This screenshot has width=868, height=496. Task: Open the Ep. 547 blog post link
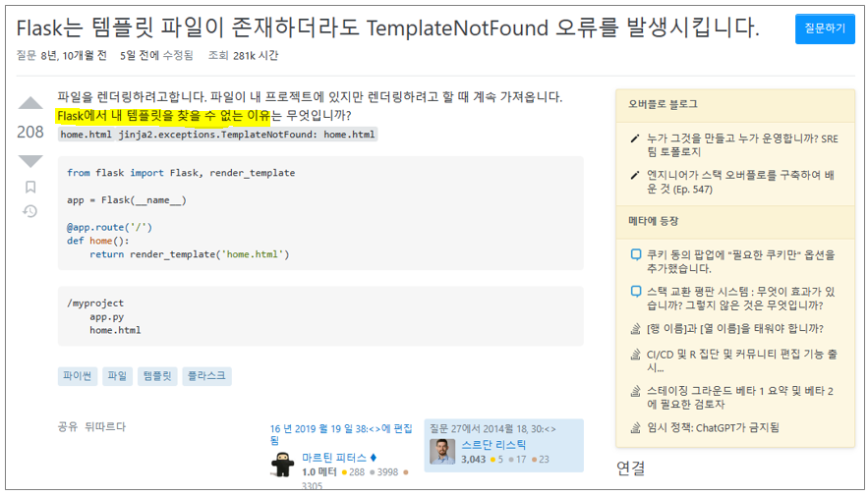pos(740,182)
